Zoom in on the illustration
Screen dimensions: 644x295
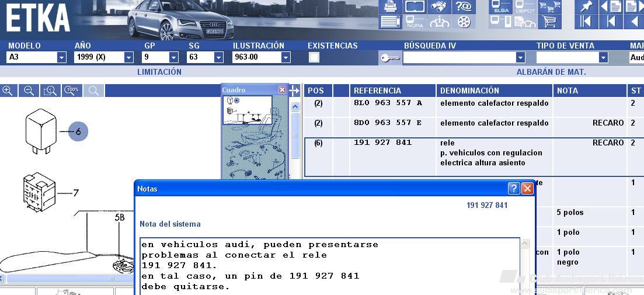(x=8, y=91)
